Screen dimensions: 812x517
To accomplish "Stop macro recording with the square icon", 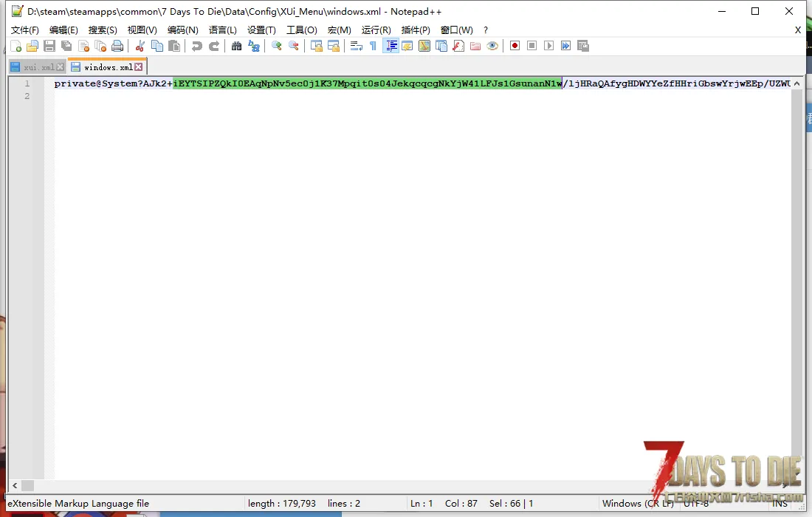I will [x=531, y=46].
